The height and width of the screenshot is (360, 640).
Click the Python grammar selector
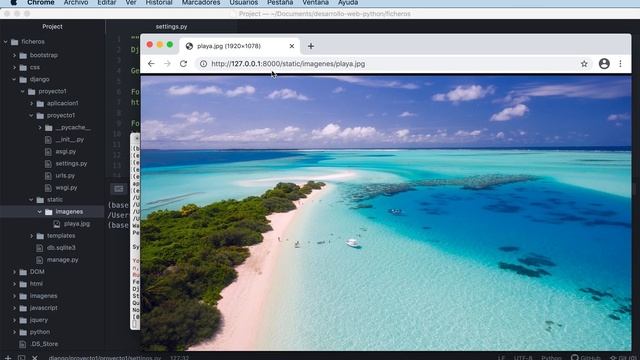551,358
